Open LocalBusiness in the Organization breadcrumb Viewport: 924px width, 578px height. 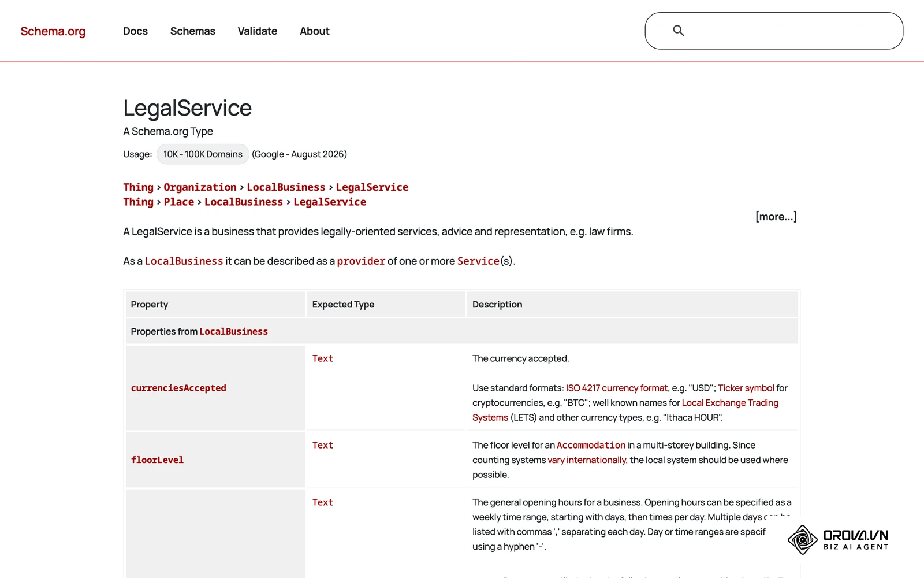coord(286,187)
